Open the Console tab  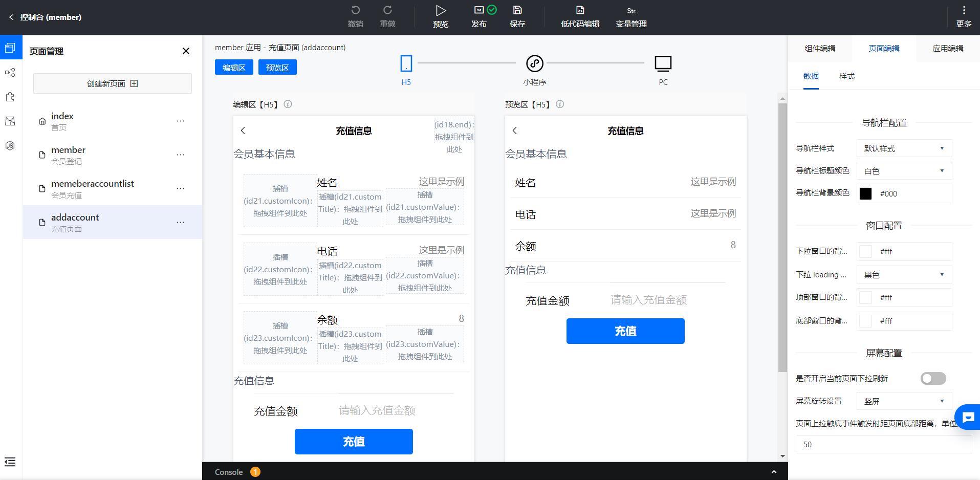tap(229, 472)
